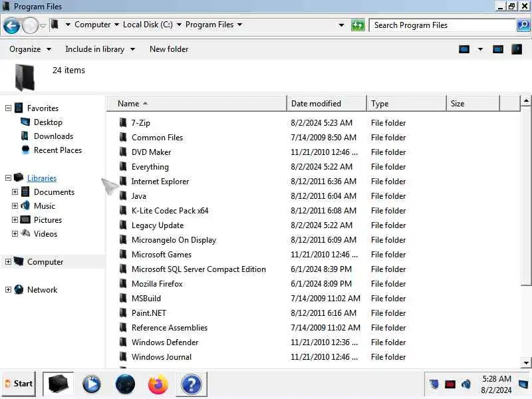Click Local Disk (C:) breadcrumb
The height and width of the screenshot is (399, 532).
coord(148,25)
